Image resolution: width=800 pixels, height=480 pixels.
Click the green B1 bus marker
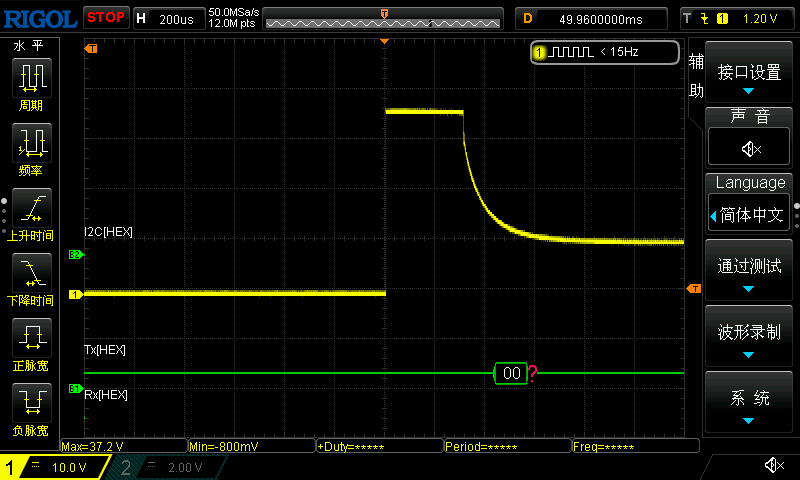click(x=76, y=389)
